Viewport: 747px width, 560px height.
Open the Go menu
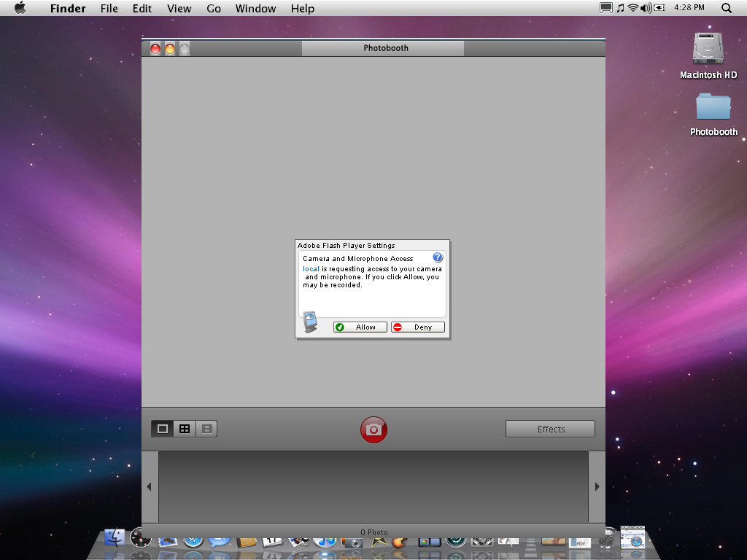(214, 9)
